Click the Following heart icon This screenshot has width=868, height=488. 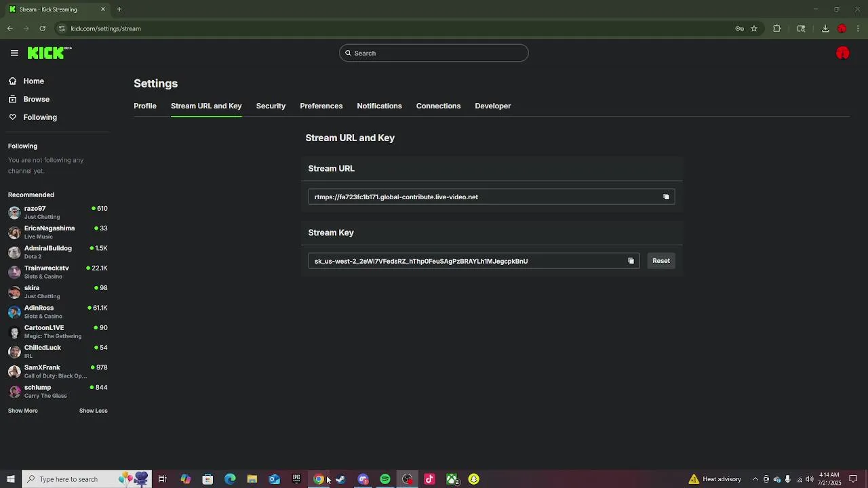13,117
